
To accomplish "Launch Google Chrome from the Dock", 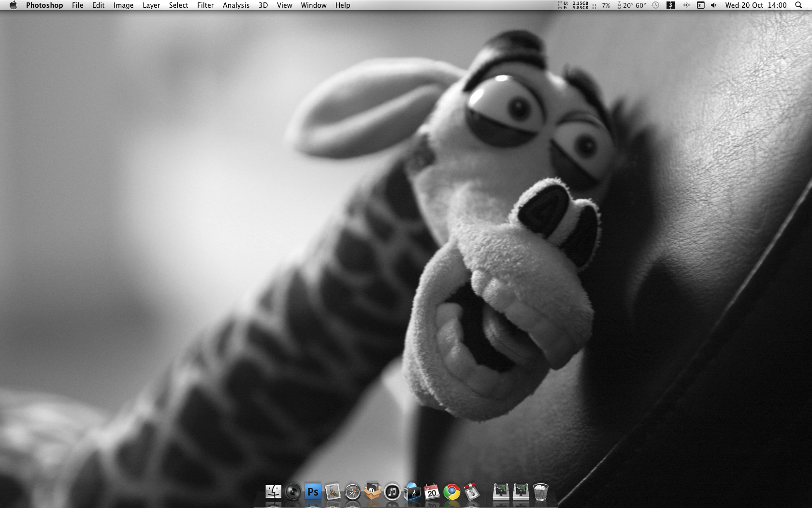I will (x=452, y=492).
